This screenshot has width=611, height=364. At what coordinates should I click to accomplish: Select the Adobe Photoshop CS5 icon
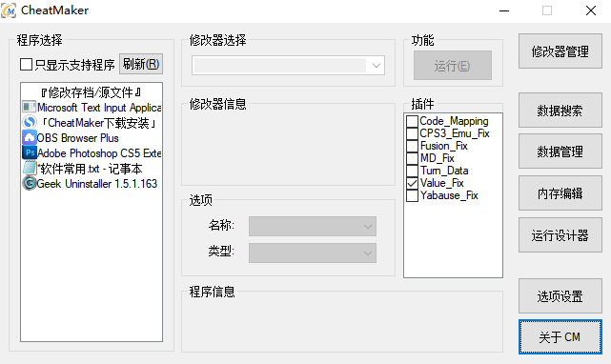(x=30, y=152)
